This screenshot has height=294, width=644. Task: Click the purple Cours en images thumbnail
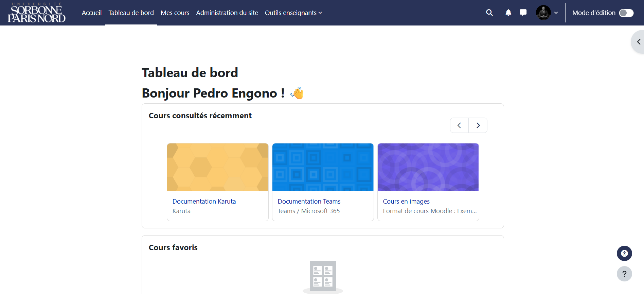(x=428, y=167)
